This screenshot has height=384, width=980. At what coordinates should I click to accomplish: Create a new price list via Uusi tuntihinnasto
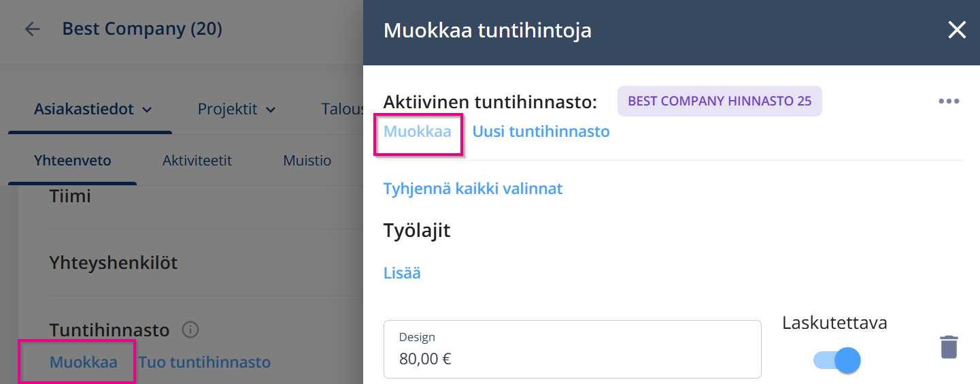pos(541,131)
